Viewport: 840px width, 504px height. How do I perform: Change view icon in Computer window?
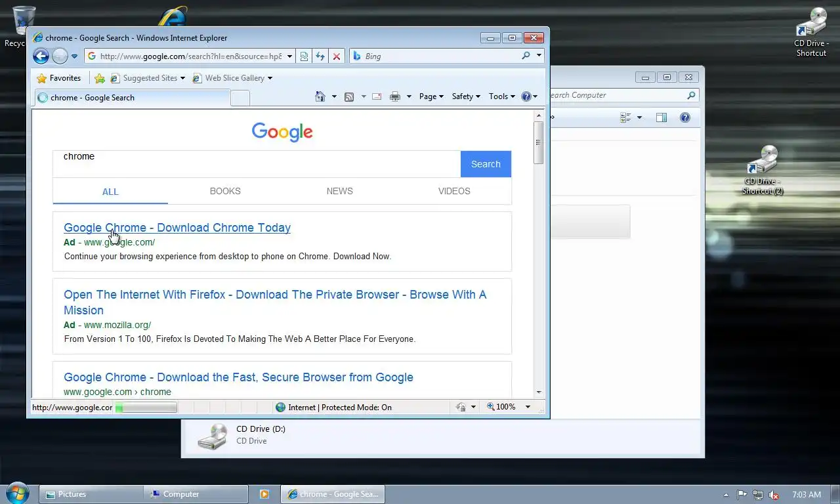coord(626,117)
